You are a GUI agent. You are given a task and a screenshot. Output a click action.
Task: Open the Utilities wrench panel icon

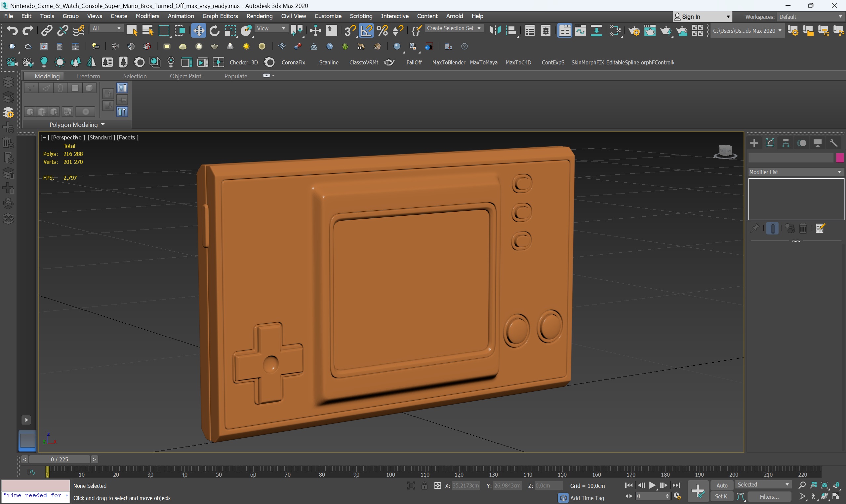(x=833, y=143)
